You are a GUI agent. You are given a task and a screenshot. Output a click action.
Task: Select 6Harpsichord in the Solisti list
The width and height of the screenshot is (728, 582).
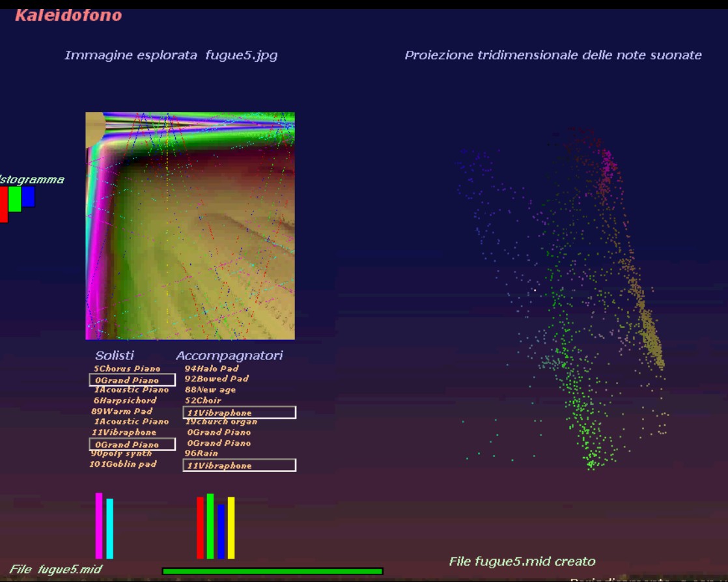tap(125, 400)
